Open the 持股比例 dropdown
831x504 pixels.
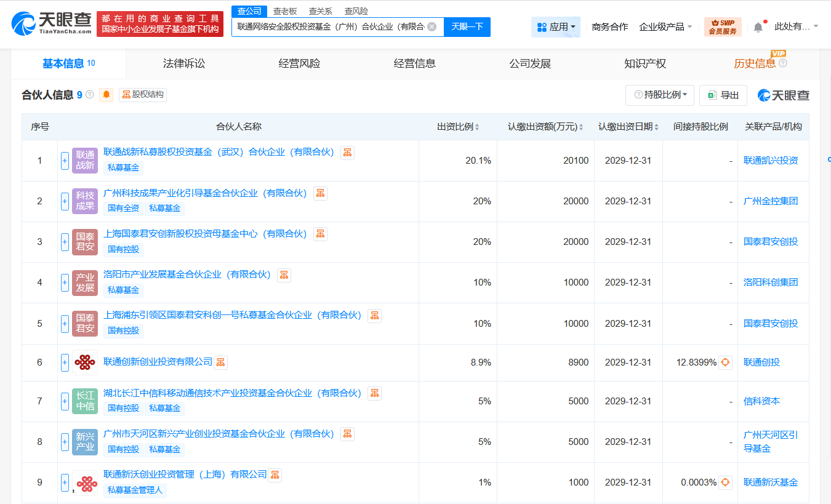[x=659, y=95]
